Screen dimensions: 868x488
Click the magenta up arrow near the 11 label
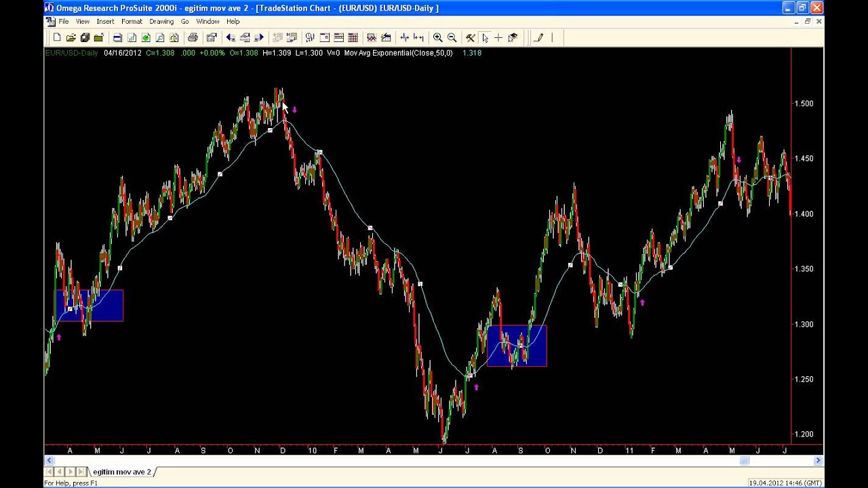coord(642,303)
